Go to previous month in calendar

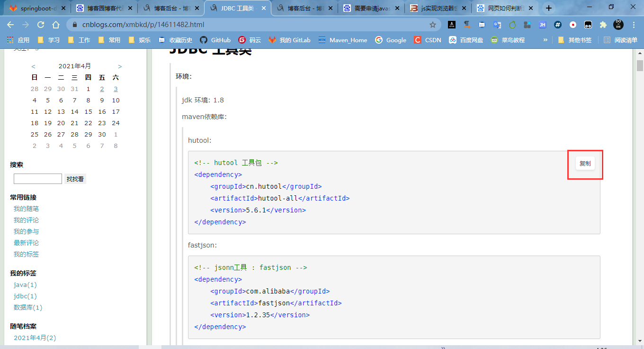(x=33, y=66)
